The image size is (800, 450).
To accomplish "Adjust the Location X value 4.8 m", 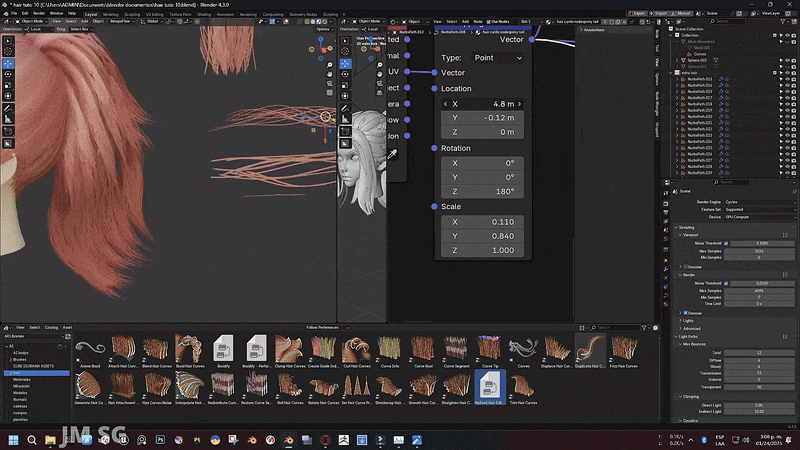I will click(482, 104).
